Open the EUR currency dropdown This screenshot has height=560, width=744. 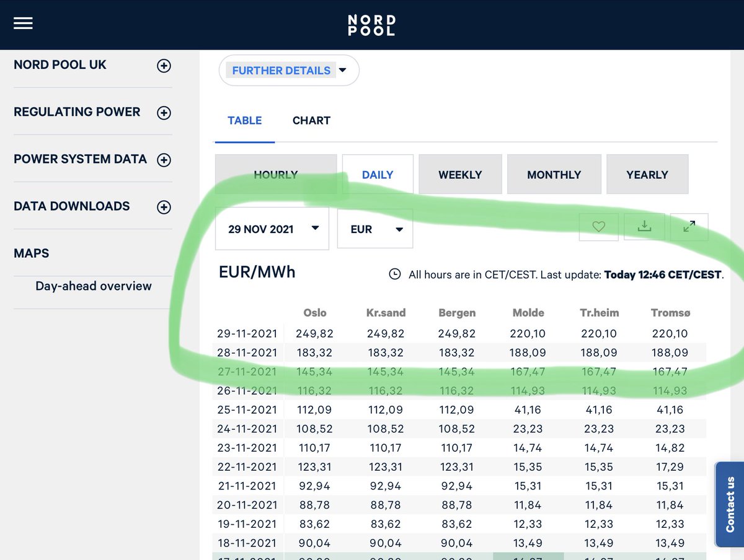coord(375,229)
